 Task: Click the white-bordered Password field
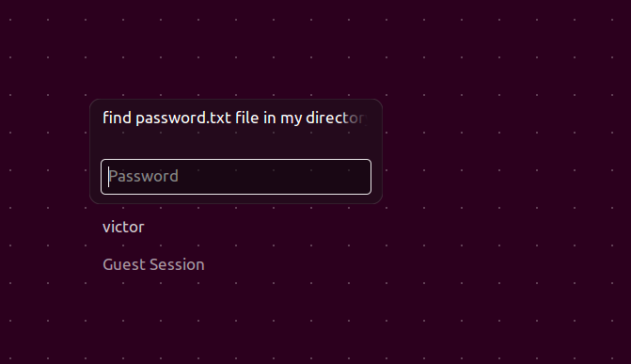point(236,177)
